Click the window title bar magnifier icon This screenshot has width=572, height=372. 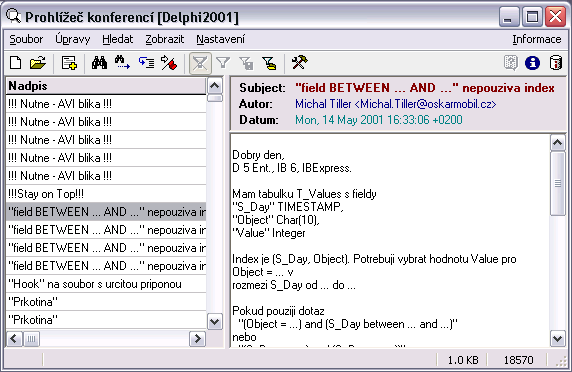pyautogui.click(x=13, y=16)
